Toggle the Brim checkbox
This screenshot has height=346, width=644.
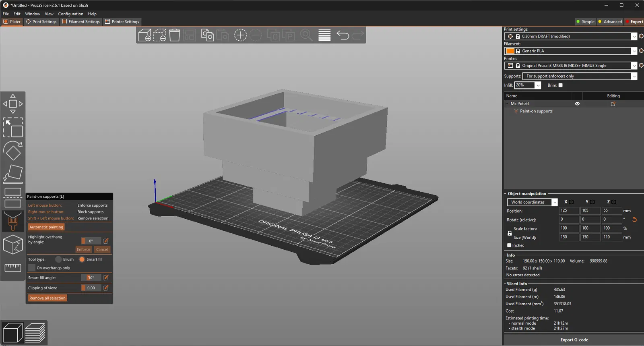[560, 85]
